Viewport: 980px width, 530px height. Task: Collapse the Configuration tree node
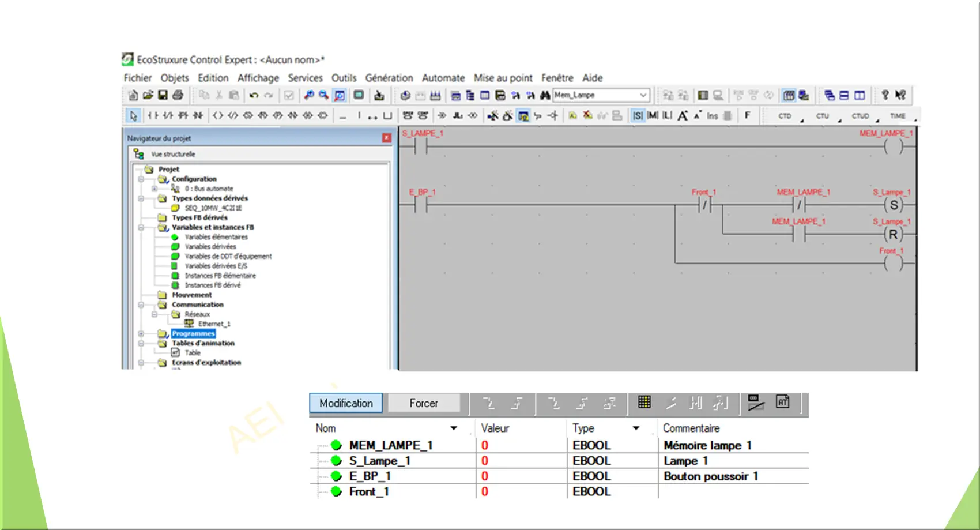141,179
